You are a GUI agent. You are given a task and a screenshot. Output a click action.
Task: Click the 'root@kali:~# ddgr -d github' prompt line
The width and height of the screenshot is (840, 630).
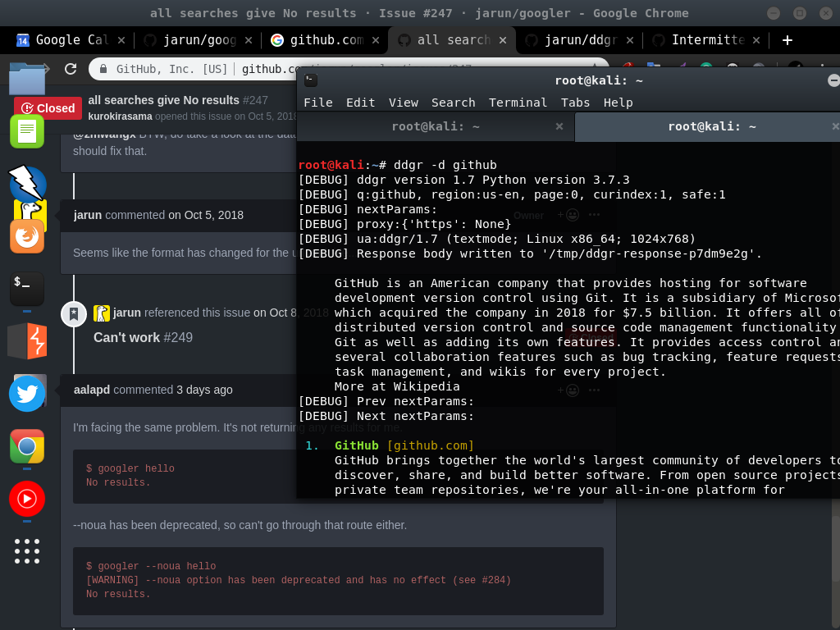398,165
